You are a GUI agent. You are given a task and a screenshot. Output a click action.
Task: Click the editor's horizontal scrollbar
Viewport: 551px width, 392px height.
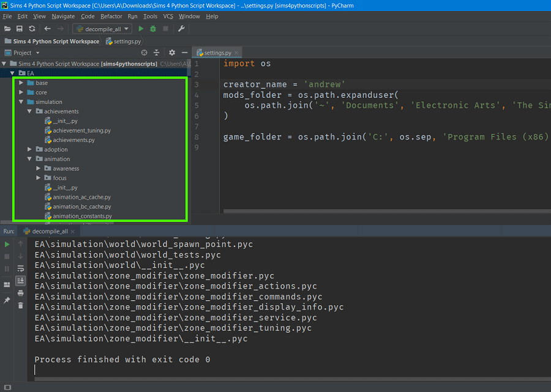pos(386,212)
